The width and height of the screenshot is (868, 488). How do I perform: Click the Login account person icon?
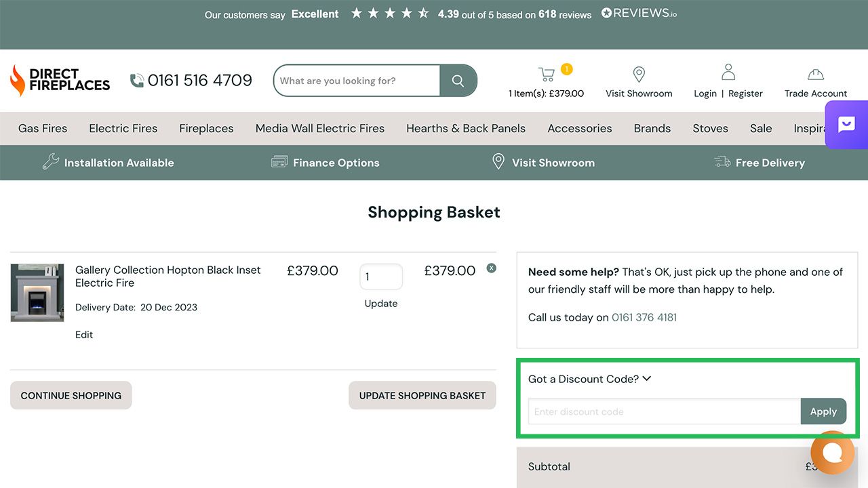coord(728,72)
